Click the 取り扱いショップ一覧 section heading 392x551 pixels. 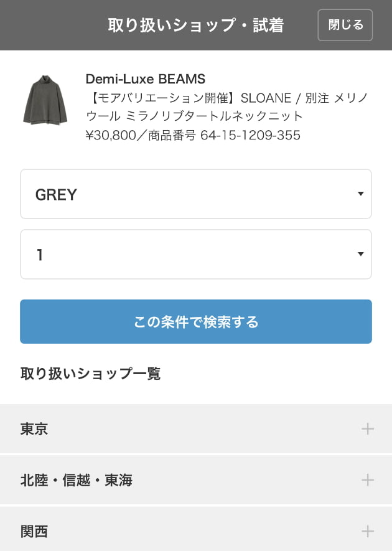(x=91, y=374)
